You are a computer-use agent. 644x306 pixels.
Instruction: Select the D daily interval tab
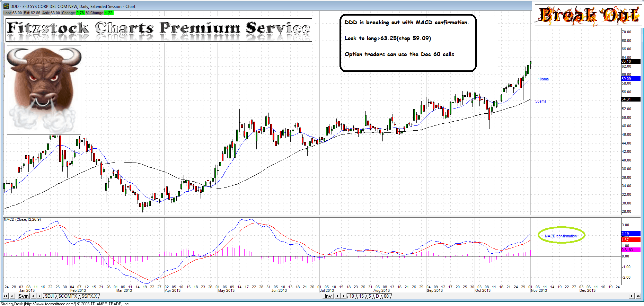[x=377, y=296]
